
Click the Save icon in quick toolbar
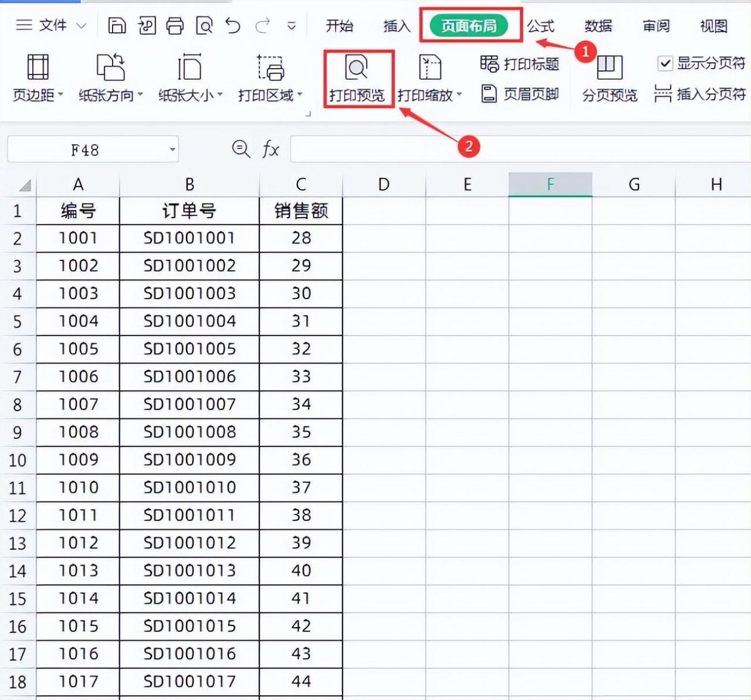[x=117, y=25]
